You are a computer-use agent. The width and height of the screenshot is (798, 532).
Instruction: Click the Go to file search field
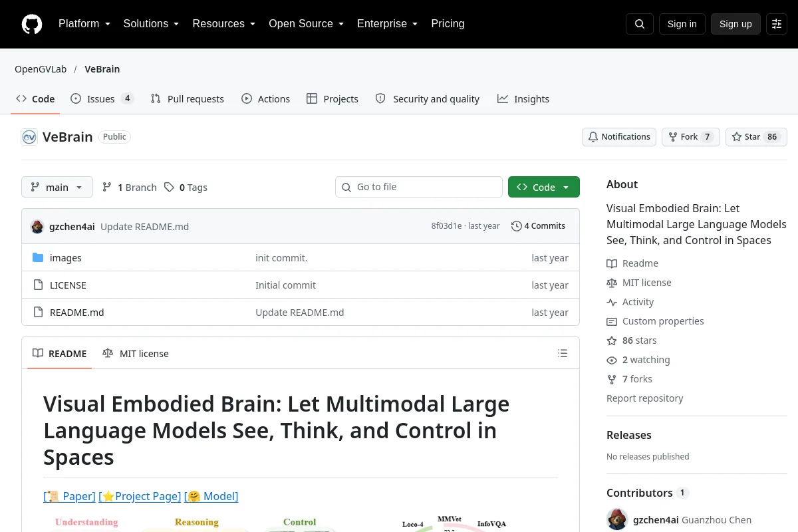pos(419,188)
